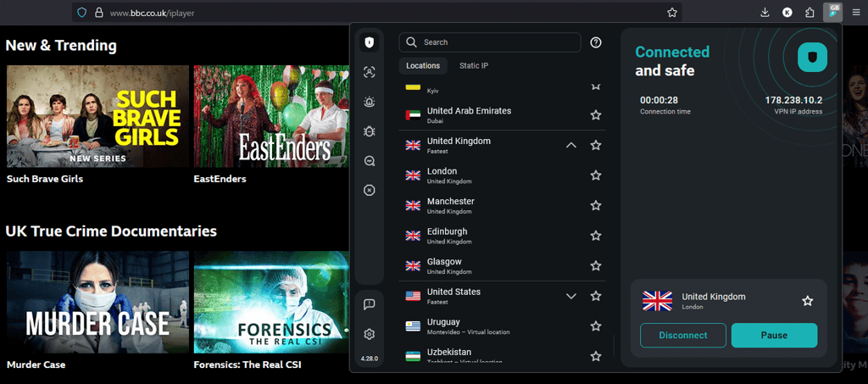Open the browser Extensions puzzle icon
Screen dimensions: 868x384
810,12
